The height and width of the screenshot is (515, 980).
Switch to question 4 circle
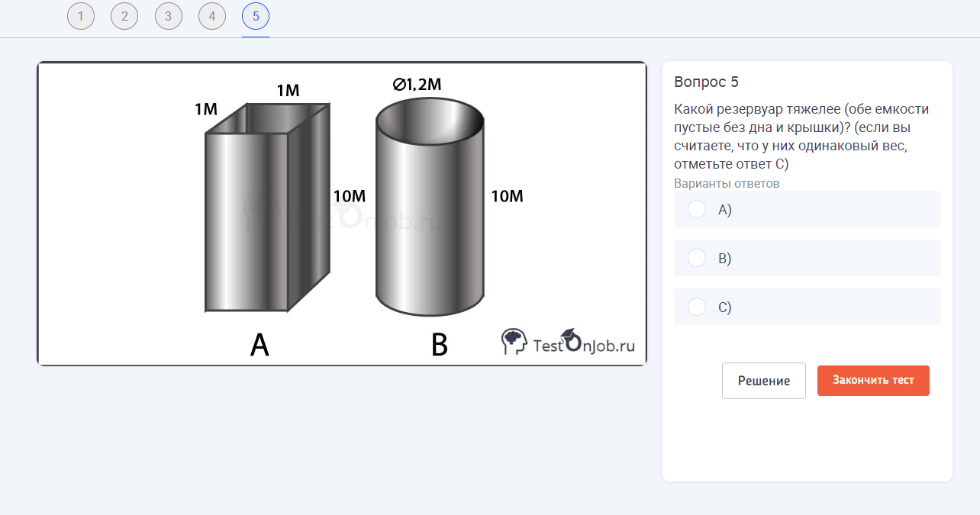click(x=211, y=16)
